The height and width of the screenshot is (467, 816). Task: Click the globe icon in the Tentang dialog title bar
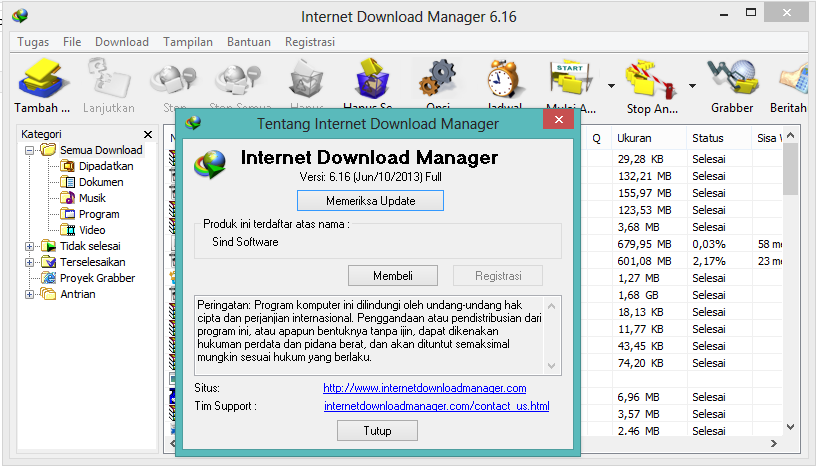[194, 123]
